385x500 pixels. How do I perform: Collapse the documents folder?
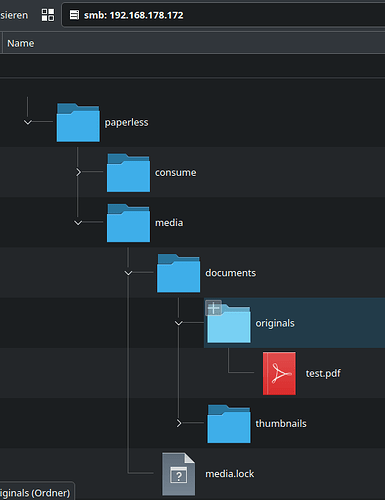(128, 273)
